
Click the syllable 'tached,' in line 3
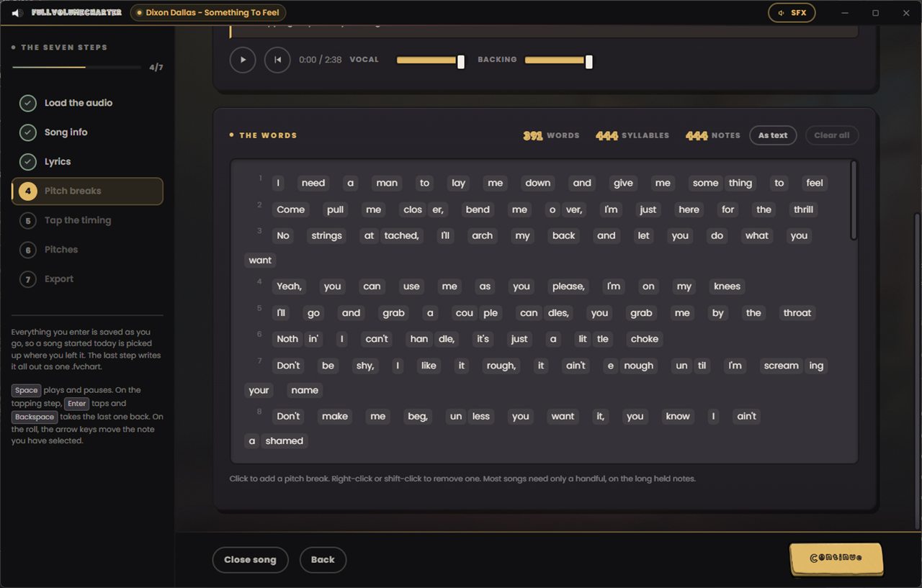401,235
